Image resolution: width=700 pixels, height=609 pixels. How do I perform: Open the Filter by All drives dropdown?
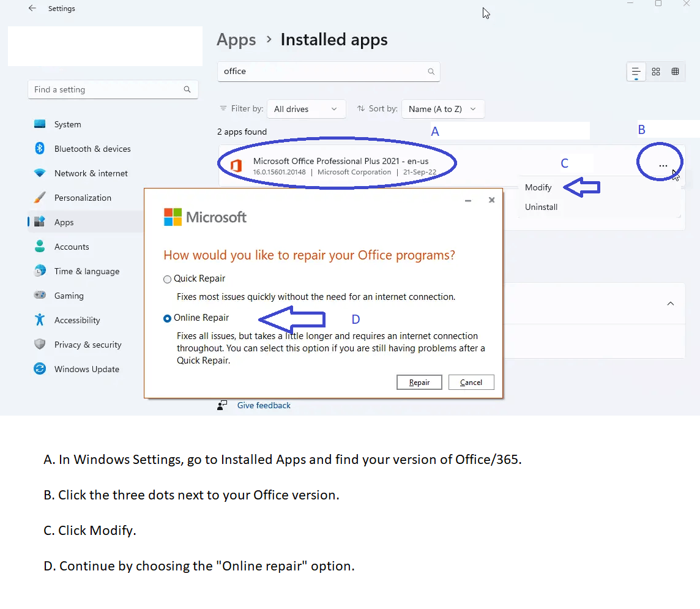pyautogui.click(x=306, y=109)
